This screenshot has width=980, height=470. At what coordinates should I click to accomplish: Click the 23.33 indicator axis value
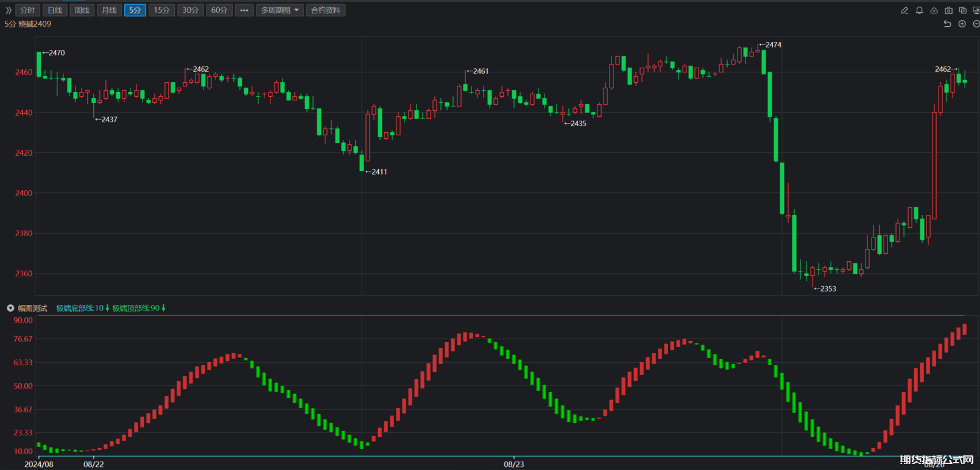pos(23,432)
